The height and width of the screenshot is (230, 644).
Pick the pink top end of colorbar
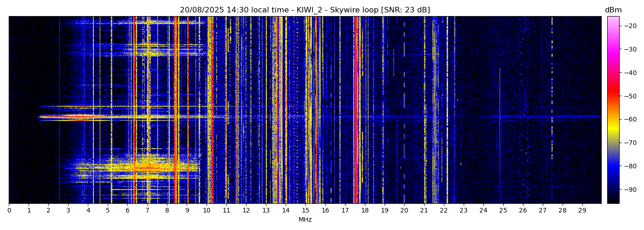pyautogui.click(x=613, y=21)
